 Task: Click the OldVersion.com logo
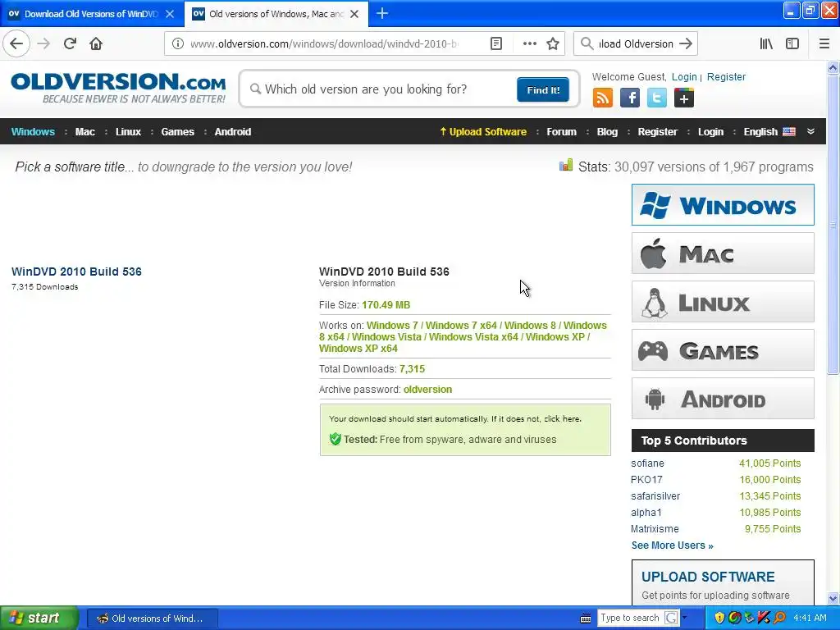pyautogui.click(x=118, y=87)
